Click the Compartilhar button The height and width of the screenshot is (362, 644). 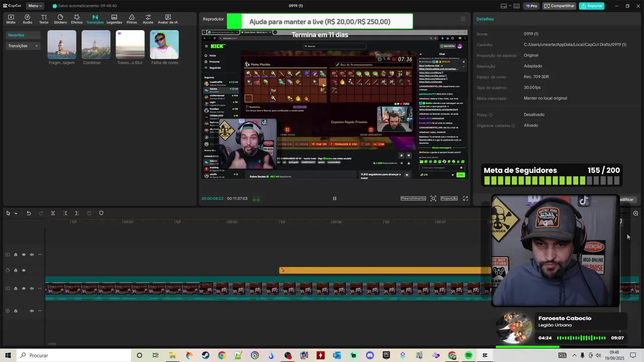click(x=559, y=6)
